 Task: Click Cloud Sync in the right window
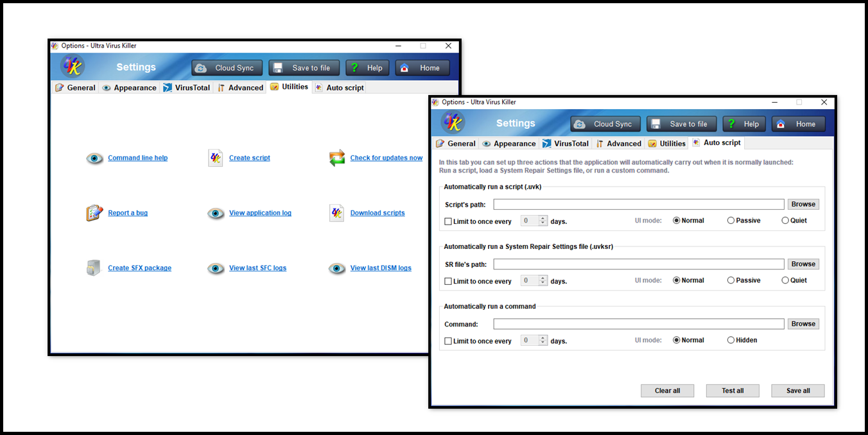(605, 124)
